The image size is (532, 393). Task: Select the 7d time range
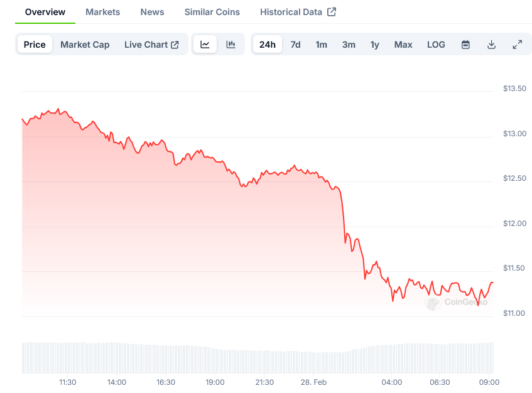tap(295, 45)
